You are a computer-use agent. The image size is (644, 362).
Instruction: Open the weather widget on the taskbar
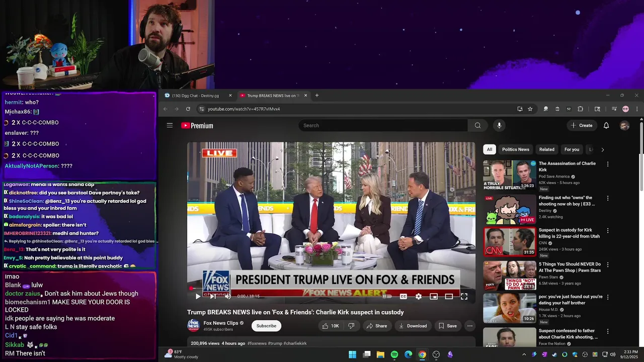[x=181, y=354]
